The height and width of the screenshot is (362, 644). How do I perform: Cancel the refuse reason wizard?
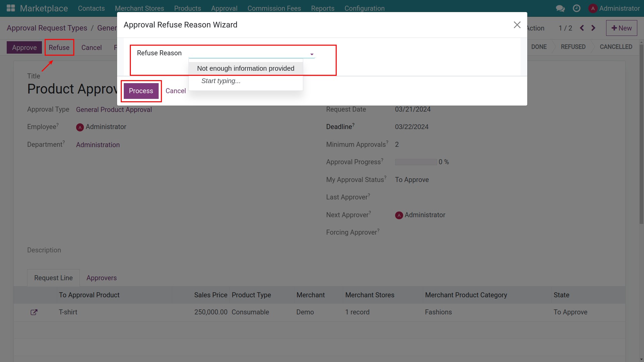coord(175,91)
